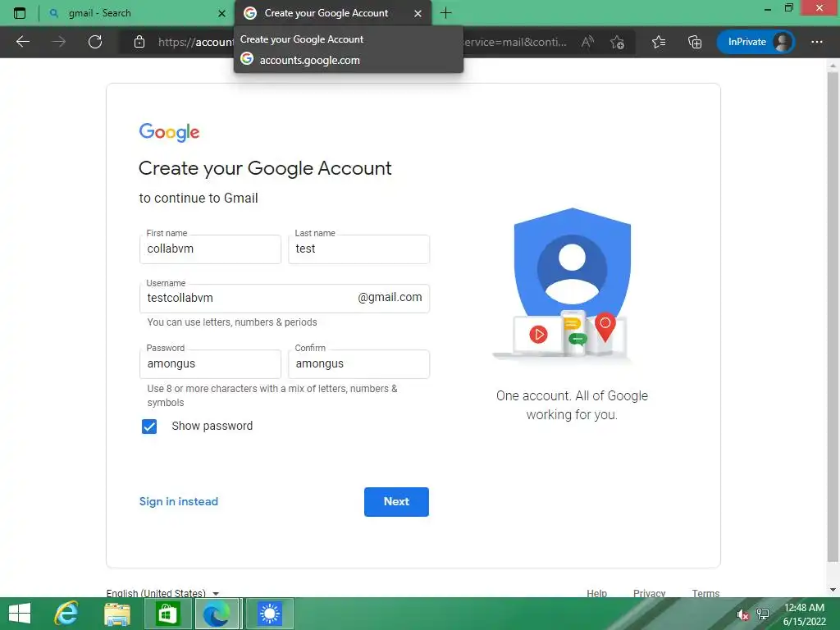Viewport: 840px width, 630px height.
Task: Click the muted volume tray icon
Action: click(x=742, y=614)
